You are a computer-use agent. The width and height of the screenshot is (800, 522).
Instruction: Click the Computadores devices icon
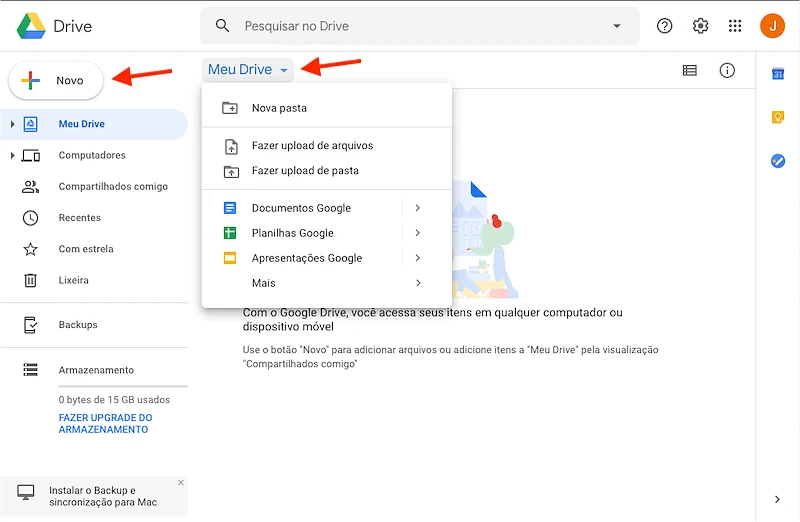coord(31,155)
